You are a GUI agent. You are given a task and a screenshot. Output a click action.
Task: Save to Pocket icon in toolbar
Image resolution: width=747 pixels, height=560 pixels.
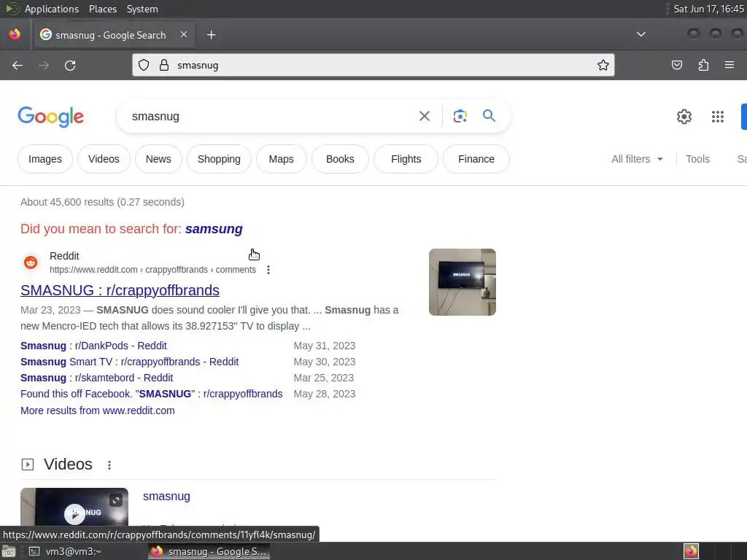point(676,65)
